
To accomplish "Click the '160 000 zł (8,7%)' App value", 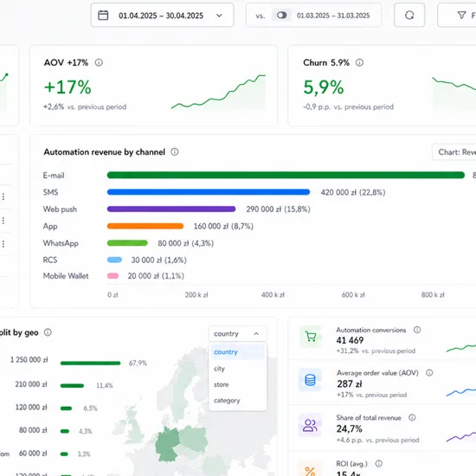I will tap(223, 226).
